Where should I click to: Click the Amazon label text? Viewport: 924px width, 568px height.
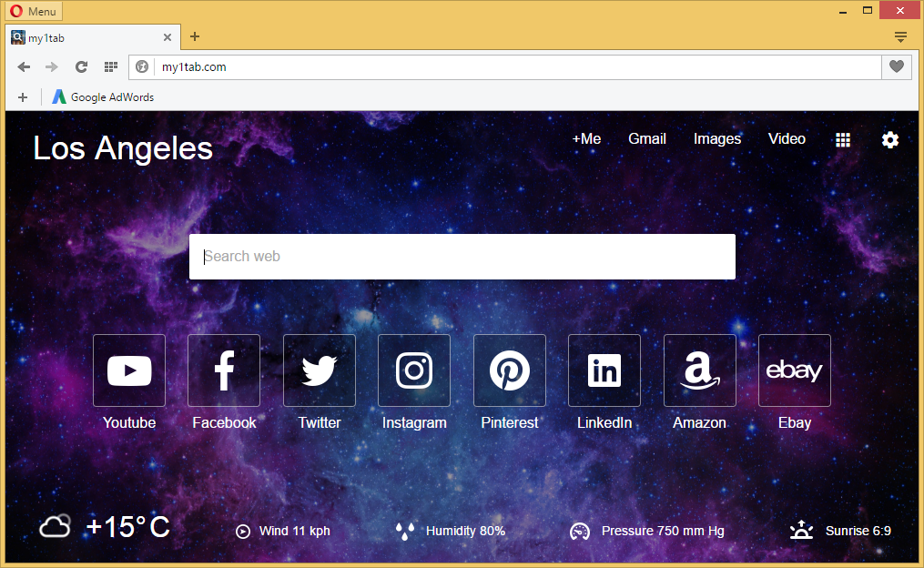click(699, 423)
